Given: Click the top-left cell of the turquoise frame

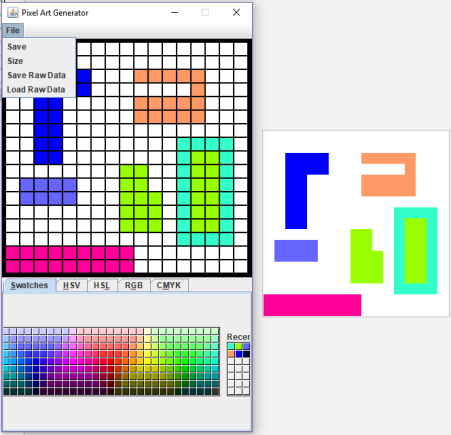Looking at the screenshot, I should (x=184, y=144).
